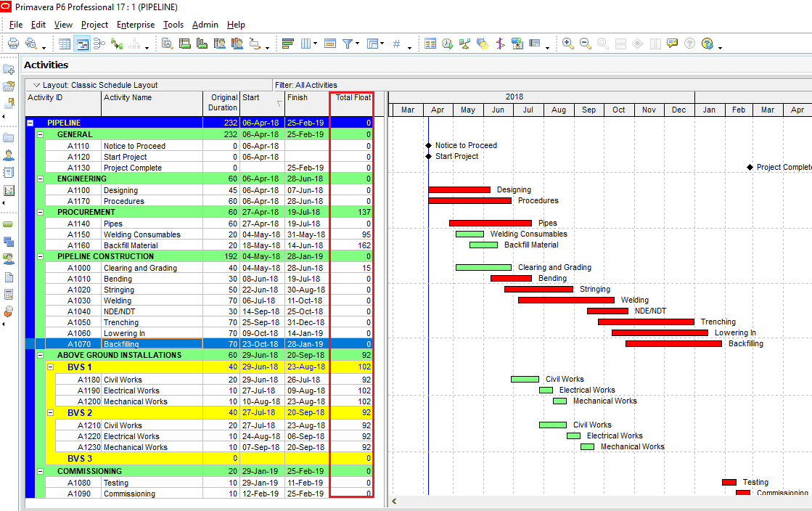Open the Filter icon dropdown arrow
This screenshot has height=511, width=812.
358,44
